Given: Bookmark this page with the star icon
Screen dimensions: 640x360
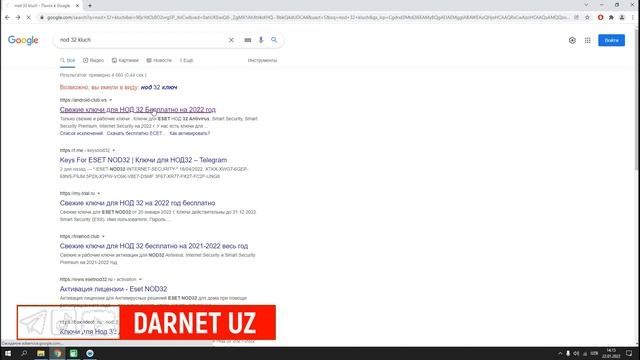Looking at the screenshot, I should [587, 18].
